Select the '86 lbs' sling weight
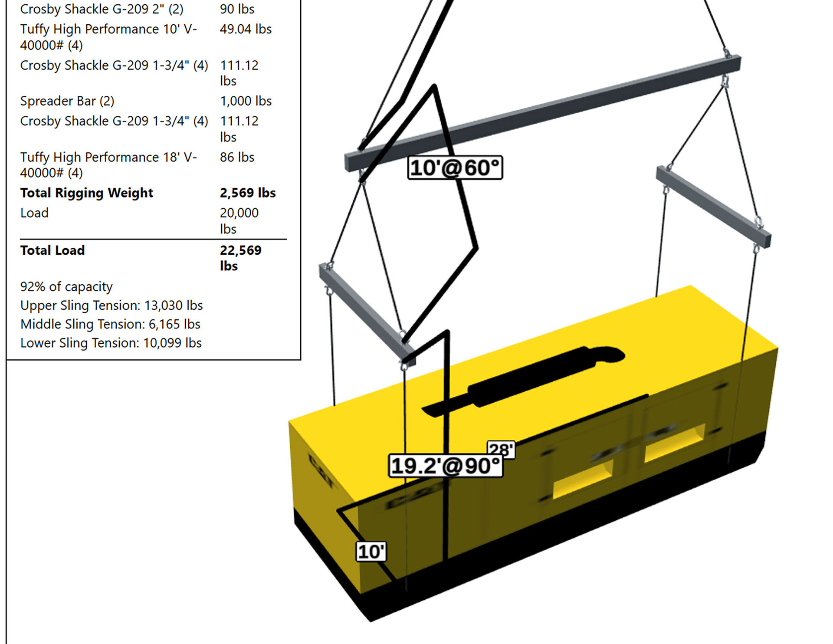Viewport: 833px width, 644px height. click(237, 157)
